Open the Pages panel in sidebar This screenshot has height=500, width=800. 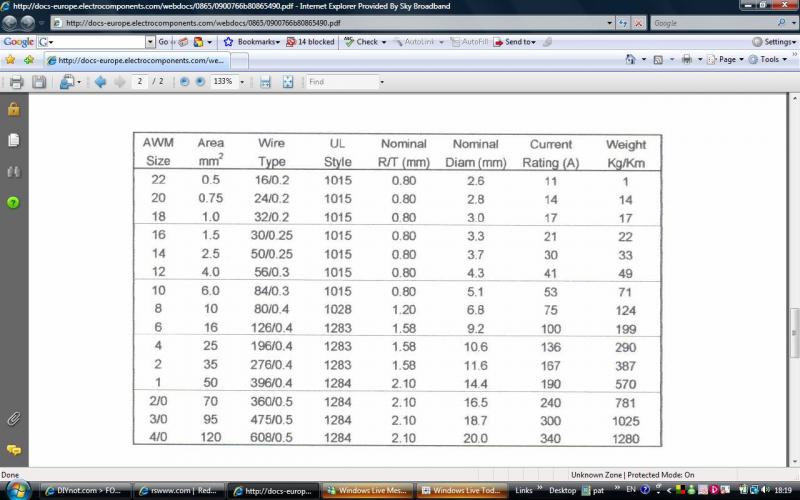pos(13,140)
